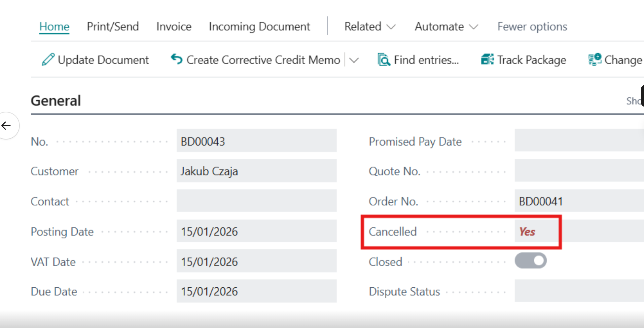
Task: Open the Print/Send tab
Action: [113, 26]
